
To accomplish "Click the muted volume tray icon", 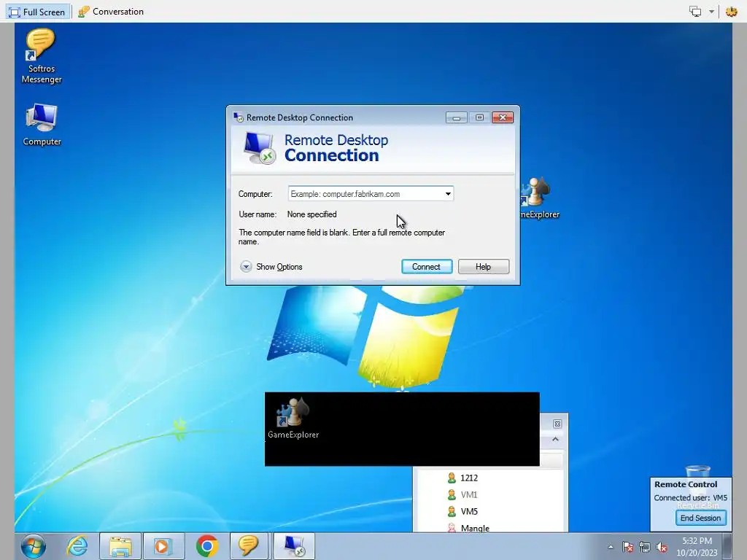I will 662,547.
